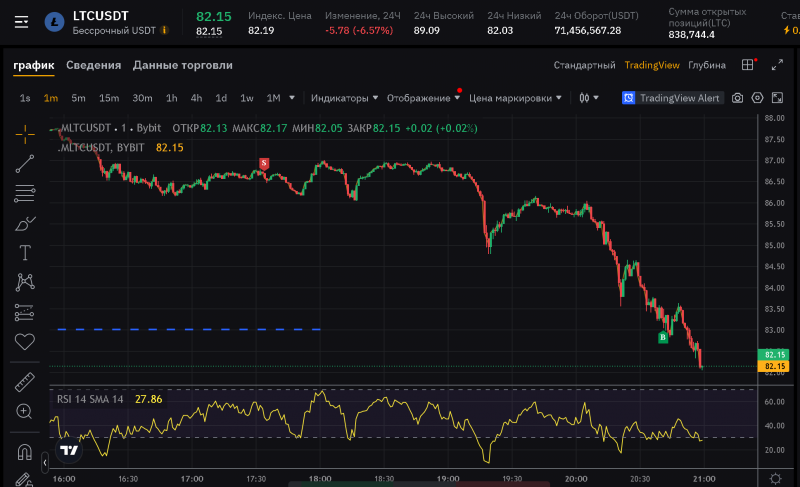800x487 pixels.
Task: Expand chart with diagonal arrows icon
Action: 777,65
